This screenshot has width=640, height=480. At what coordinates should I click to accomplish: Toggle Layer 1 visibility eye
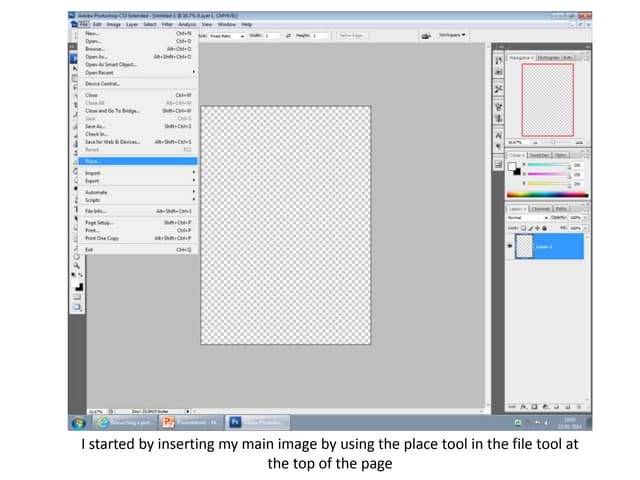(x=511, y=245)
